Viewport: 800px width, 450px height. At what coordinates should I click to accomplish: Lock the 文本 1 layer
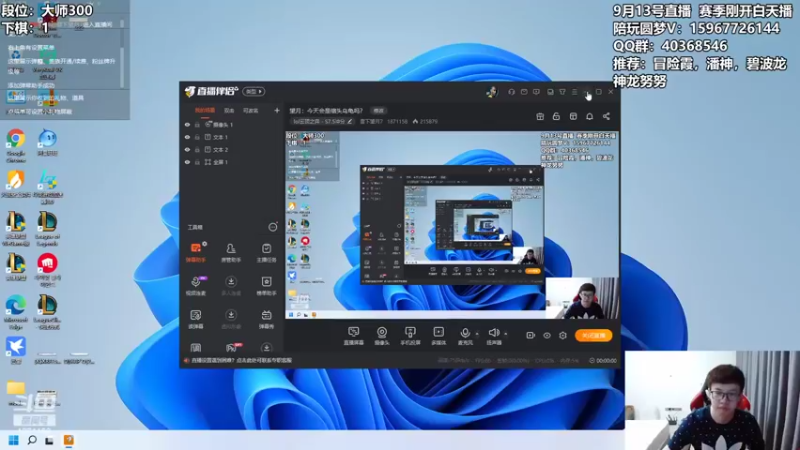point(197,137)
